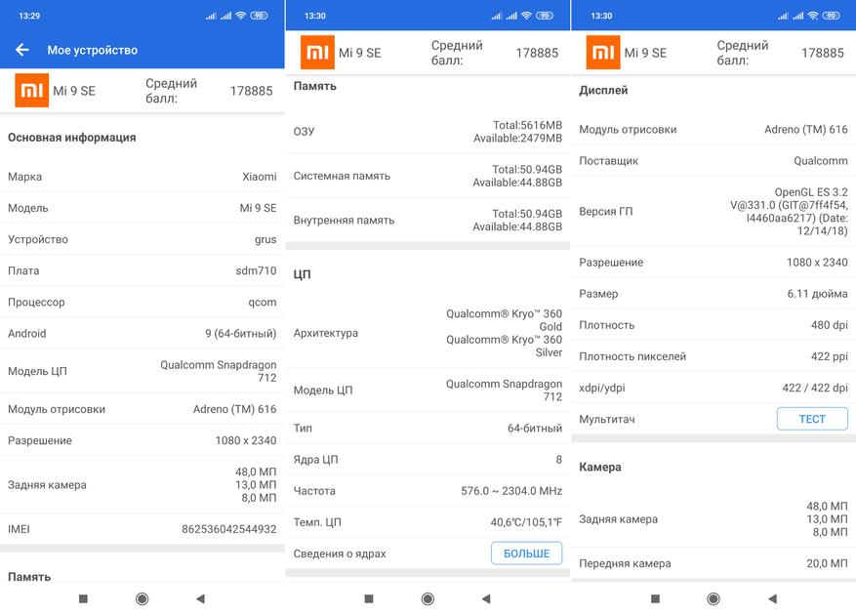Image resolution: width=856 pixels, height=616 pixels.
Task: Tap the recents square in right screen
Action: [x=655, y=599]
